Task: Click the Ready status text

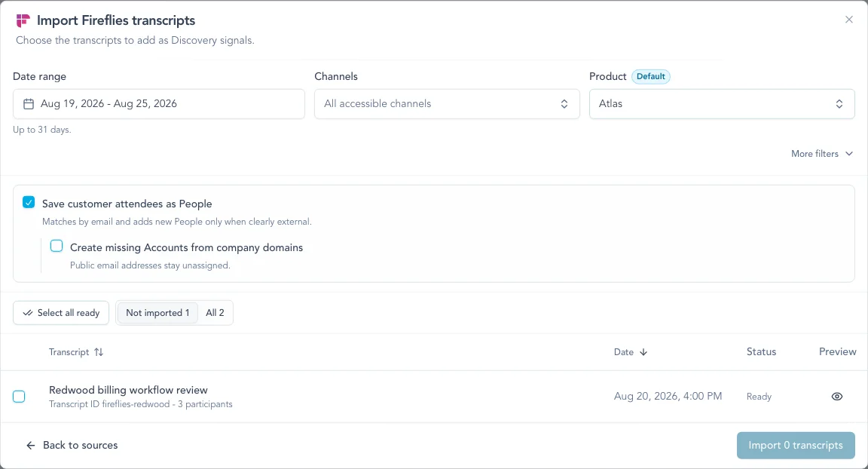Action: pyautogui.click(x=759, y=397)
